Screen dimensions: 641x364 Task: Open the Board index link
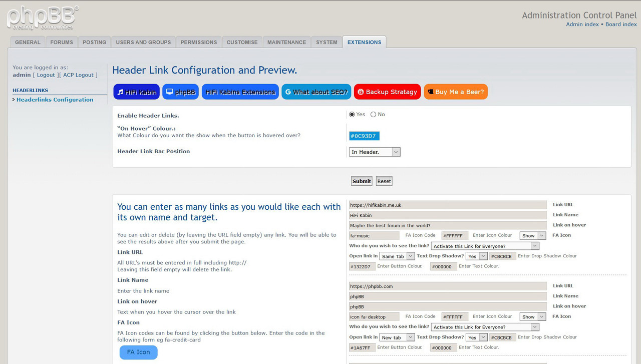(621, 24)
